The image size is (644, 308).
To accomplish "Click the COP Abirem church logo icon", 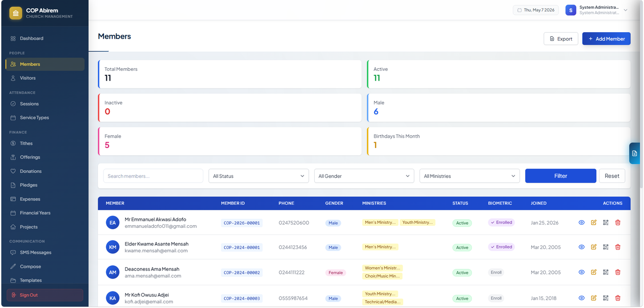I will (x=16, y=13).
